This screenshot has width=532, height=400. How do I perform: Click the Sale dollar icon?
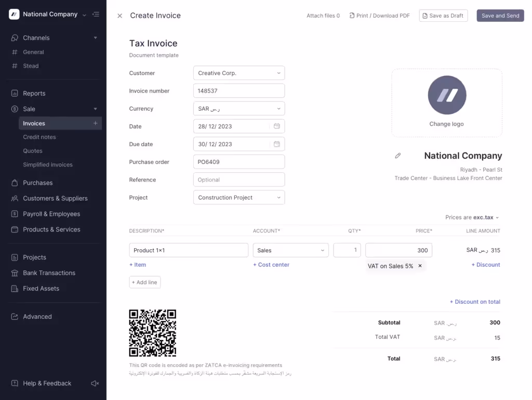tap(15, 109)
